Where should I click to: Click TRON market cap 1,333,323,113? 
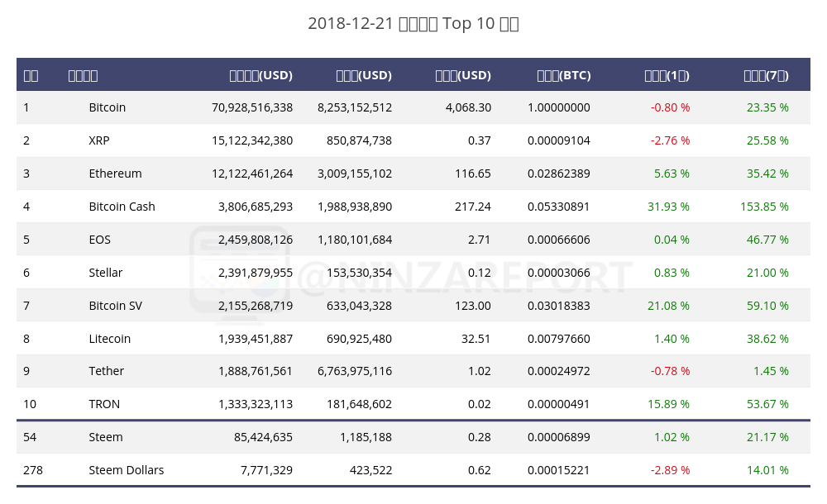click(256, 404)
